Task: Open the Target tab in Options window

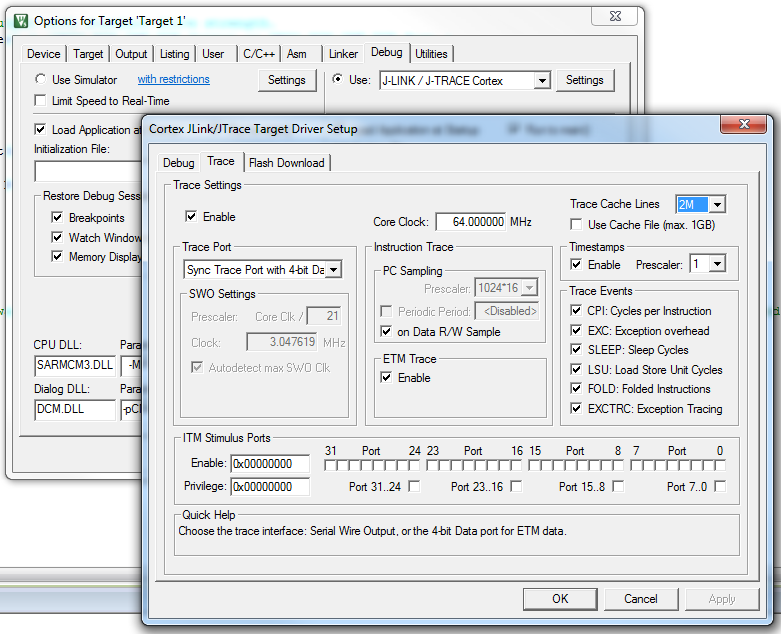Action: [x=88, y=54]
